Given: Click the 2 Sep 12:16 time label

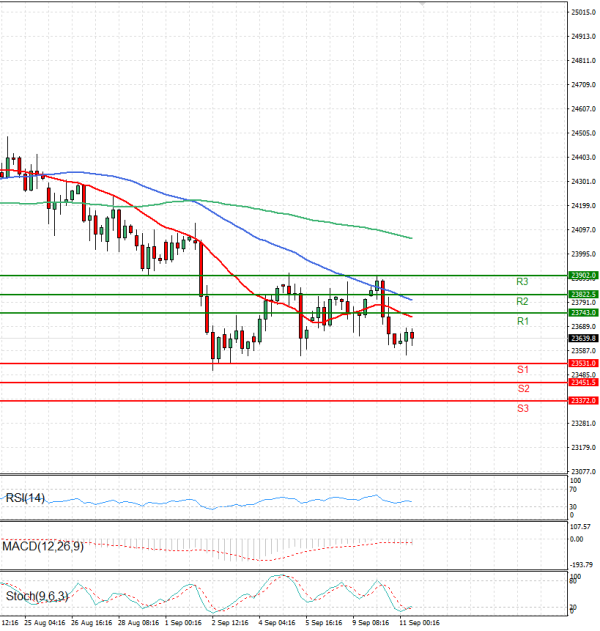Looking at the screenshot, I should tap(230, 623).
